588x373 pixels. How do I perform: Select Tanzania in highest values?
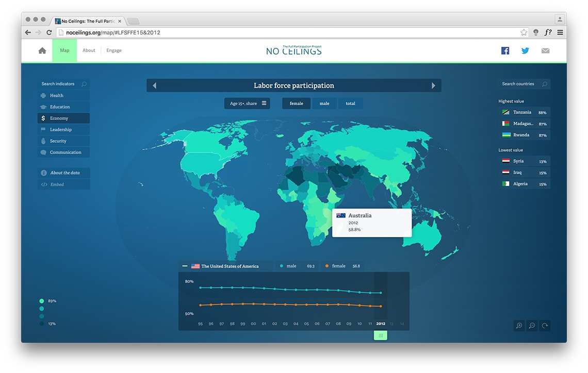(524, 112)
